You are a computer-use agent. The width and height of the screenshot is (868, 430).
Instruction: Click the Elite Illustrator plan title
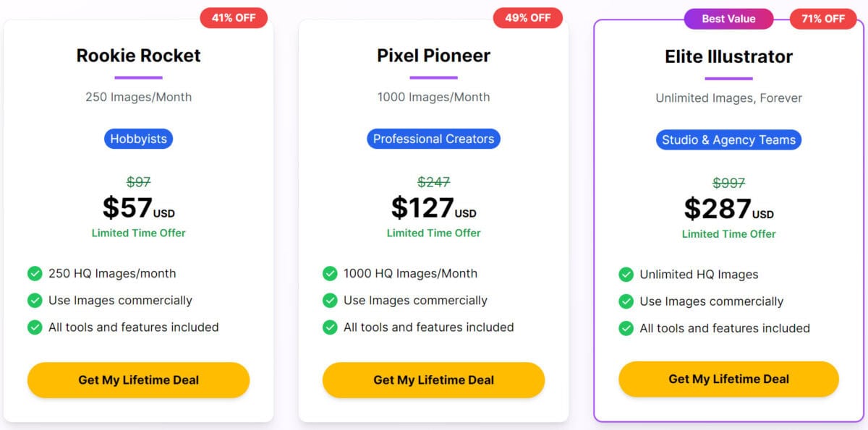[x=729, y=56]
